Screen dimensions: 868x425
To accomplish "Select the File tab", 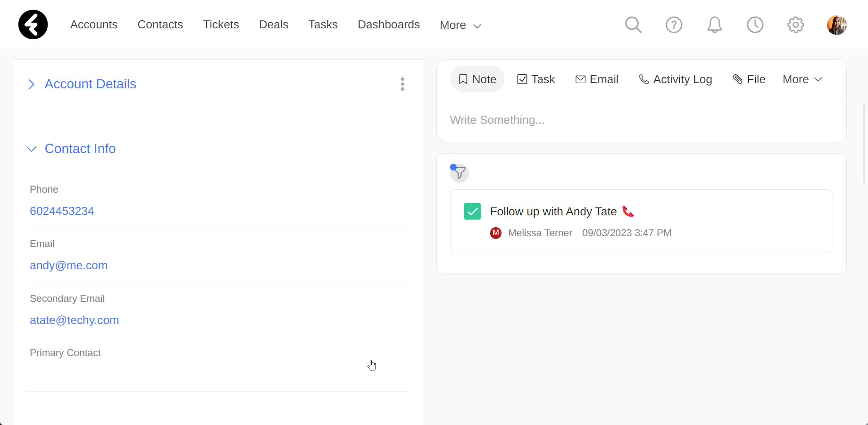I will pyautogui.click(x=749, y=79).
